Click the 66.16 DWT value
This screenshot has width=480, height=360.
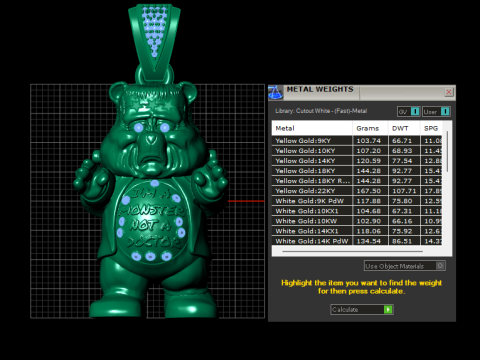402,221
